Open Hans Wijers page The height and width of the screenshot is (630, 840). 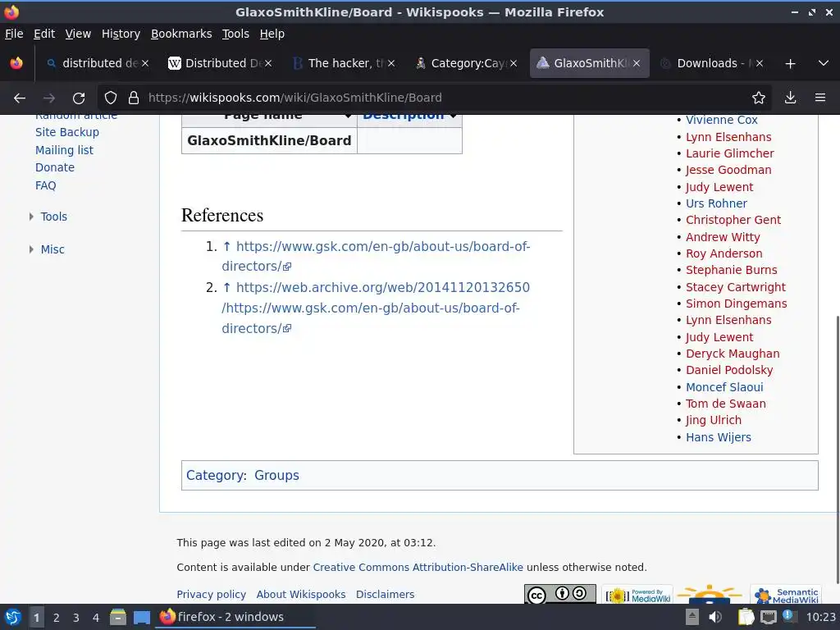[x=719, y=438]
